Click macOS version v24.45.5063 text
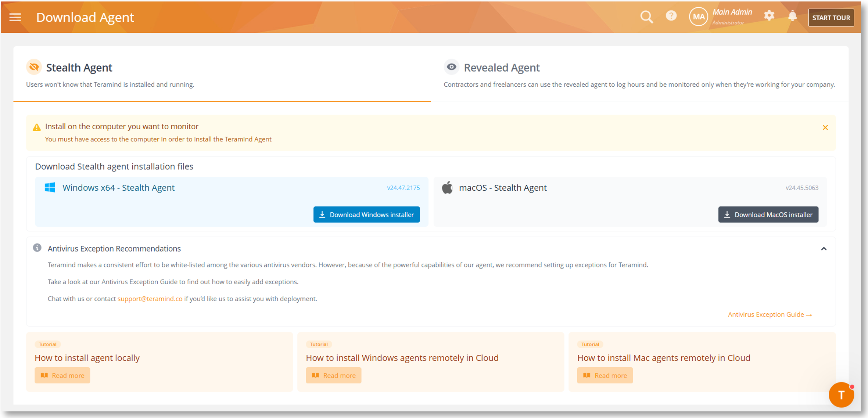 (x=802, y=188)
